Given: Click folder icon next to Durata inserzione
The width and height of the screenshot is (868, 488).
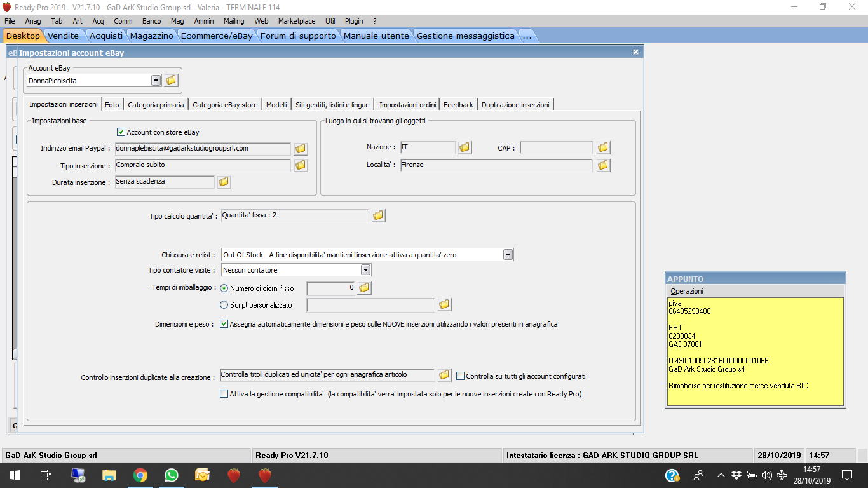Looking at the screenshot, I should tap(224, 182).
